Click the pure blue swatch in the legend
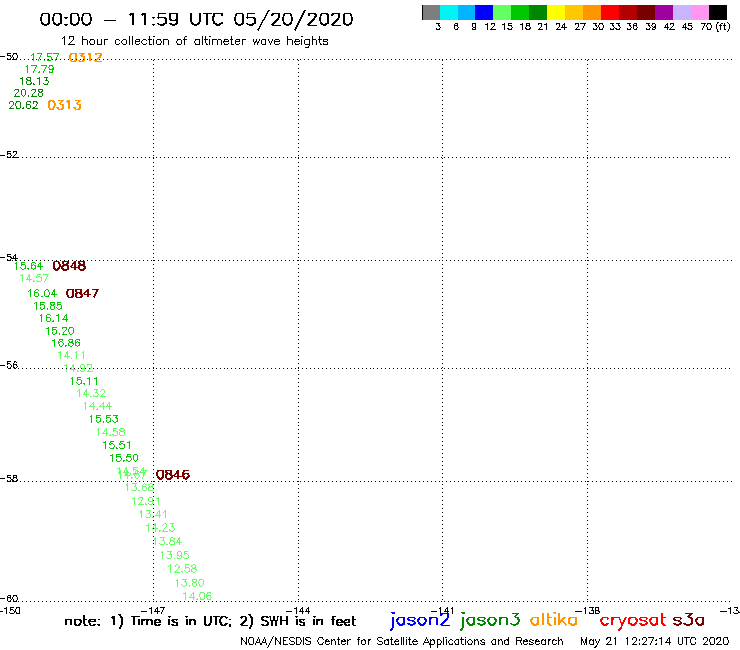This screenshot has height=650, width=740. pos(485,12)
